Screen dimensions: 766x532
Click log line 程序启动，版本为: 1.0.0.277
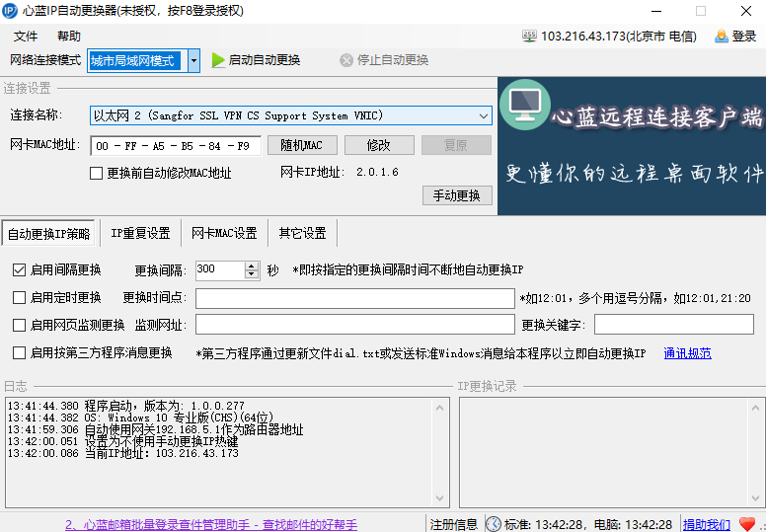click(126, 406)
